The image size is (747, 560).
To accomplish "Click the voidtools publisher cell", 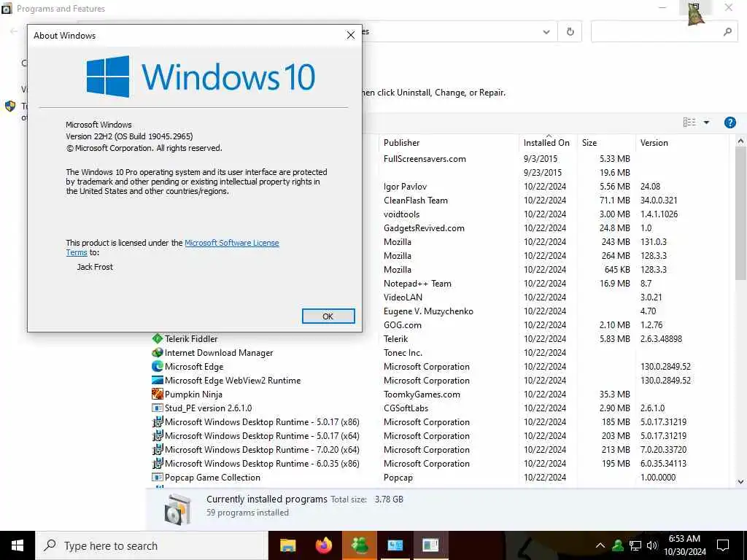I will [x=401, y=214].
